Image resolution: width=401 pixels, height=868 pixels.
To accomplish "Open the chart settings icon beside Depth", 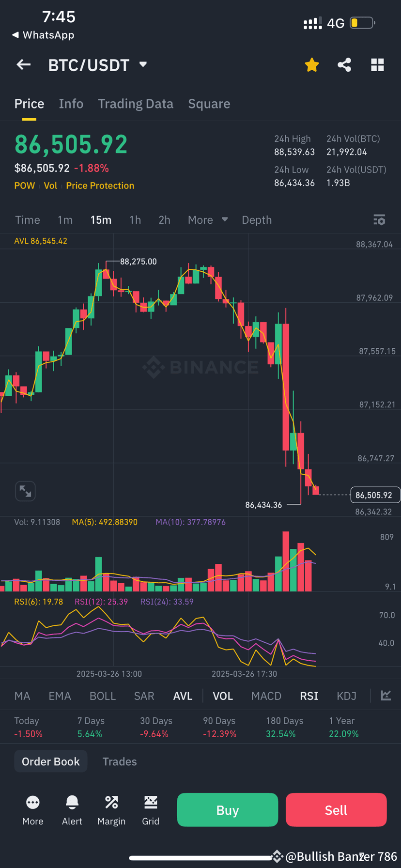I will [x=379, y=219].
